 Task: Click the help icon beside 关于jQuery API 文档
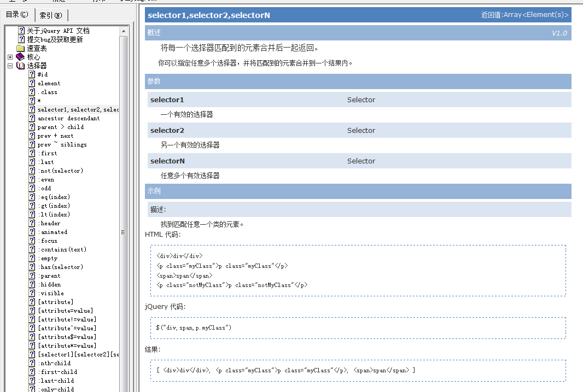tap(21, 31)
